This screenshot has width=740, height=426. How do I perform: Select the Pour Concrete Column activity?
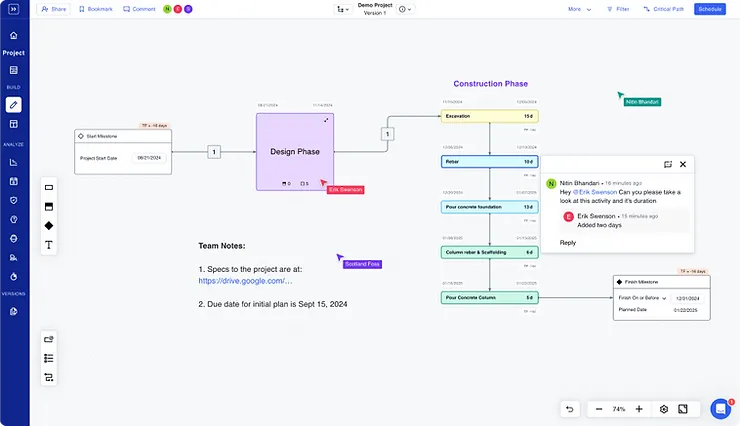pos(489,297)
